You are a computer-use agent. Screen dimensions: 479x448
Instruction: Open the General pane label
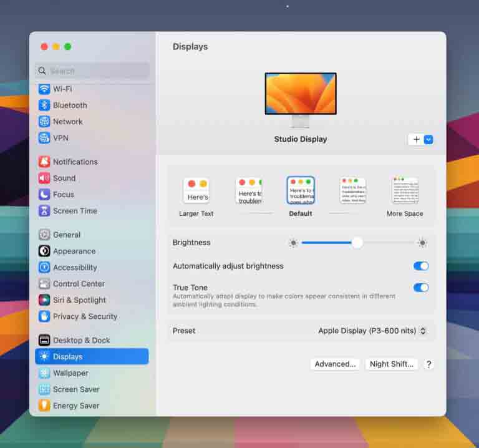(x=67, y=235)
